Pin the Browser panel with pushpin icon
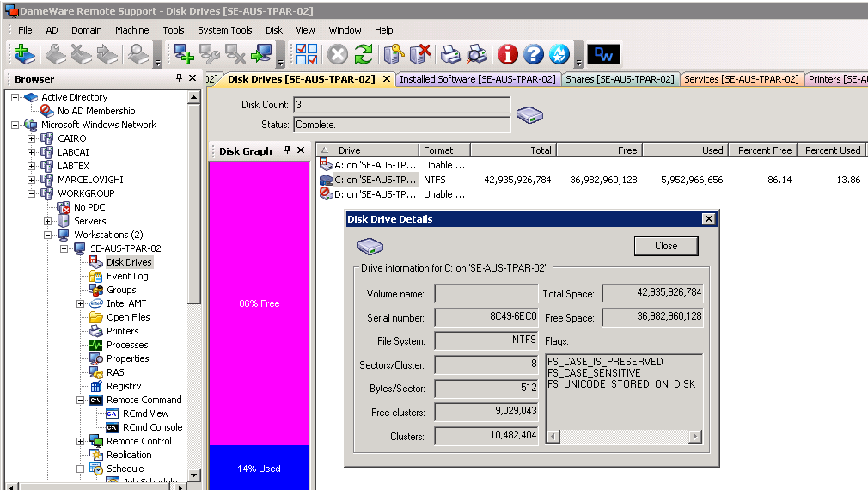 [179, 78]
